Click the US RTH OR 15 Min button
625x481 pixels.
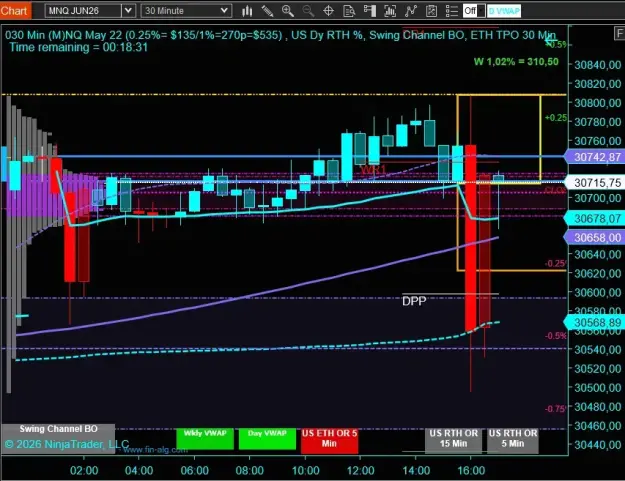(453, 440)
